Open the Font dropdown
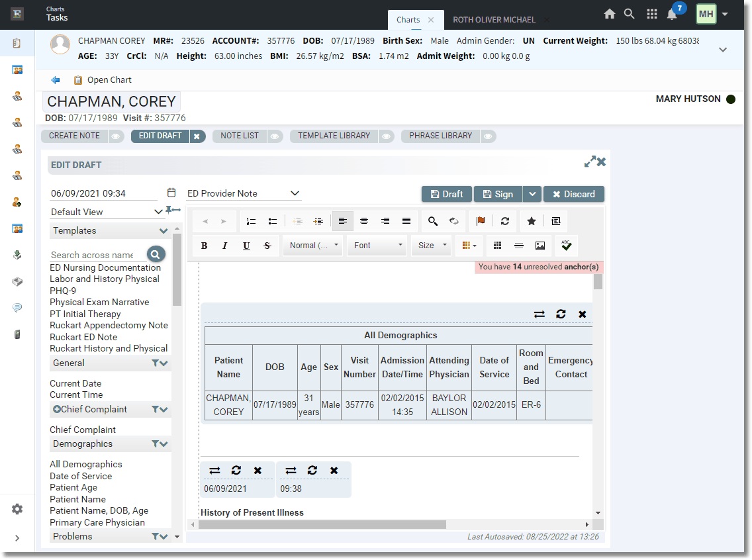The width and height of the screenshot is (752, 560). click(377, 245)
